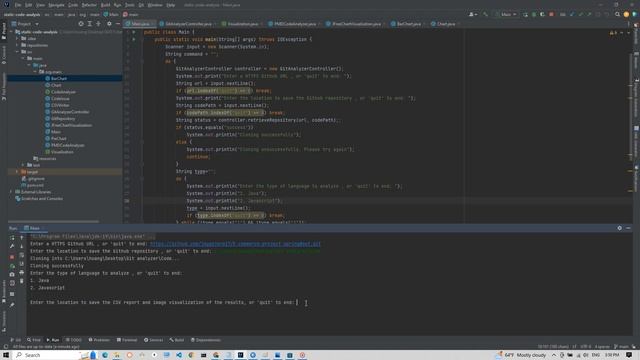The height and width of the screenshot is (360, 640).
Task: Click Search Everywhere magnifier icon
Action: (x=617, y=14)
